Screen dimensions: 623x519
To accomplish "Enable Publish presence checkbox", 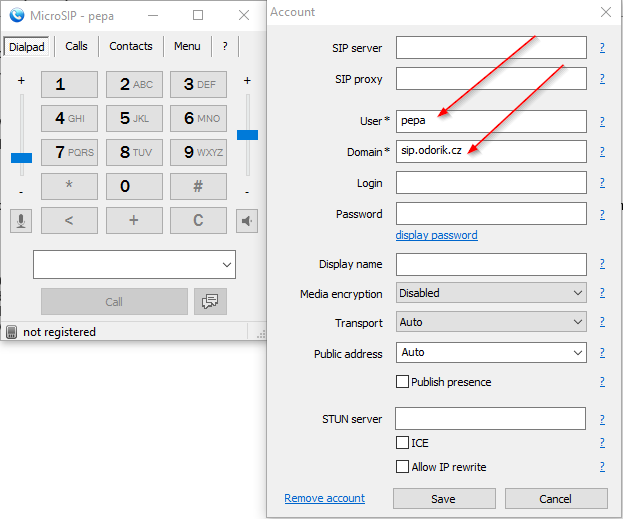I will pos(403,382).
